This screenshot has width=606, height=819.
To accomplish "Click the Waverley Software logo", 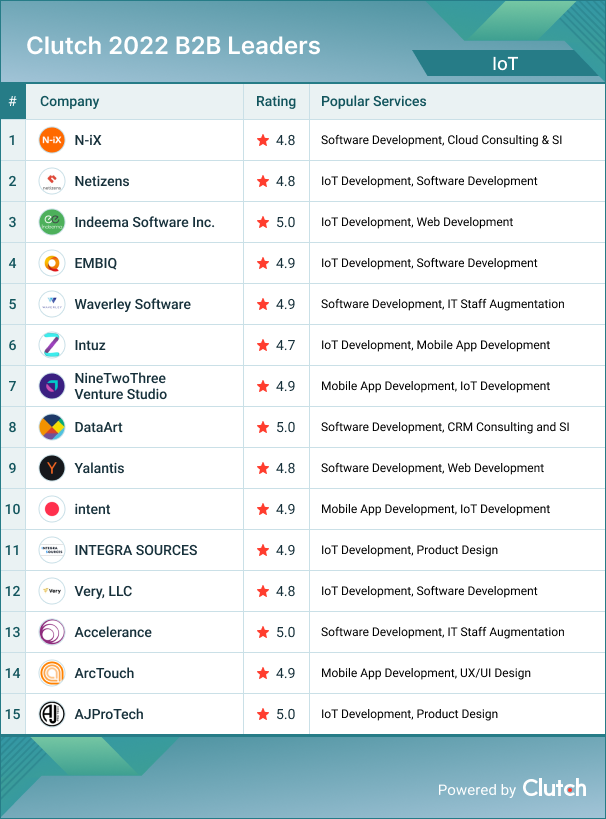I will (52, 304).
